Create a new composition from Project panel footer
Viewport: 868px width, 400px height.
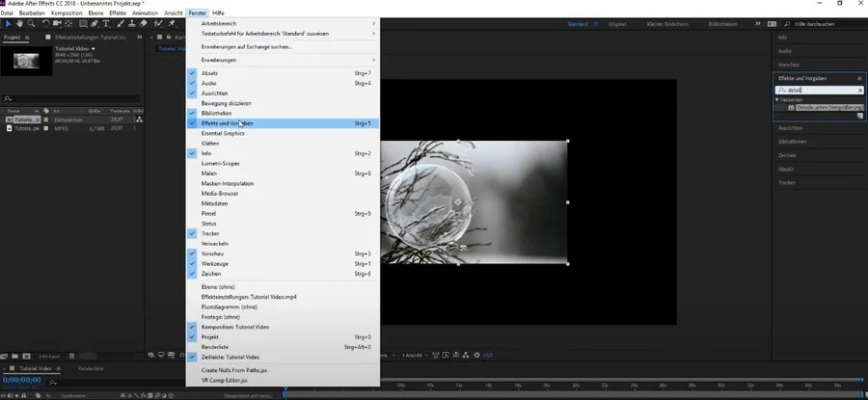[x=25, y=357]
